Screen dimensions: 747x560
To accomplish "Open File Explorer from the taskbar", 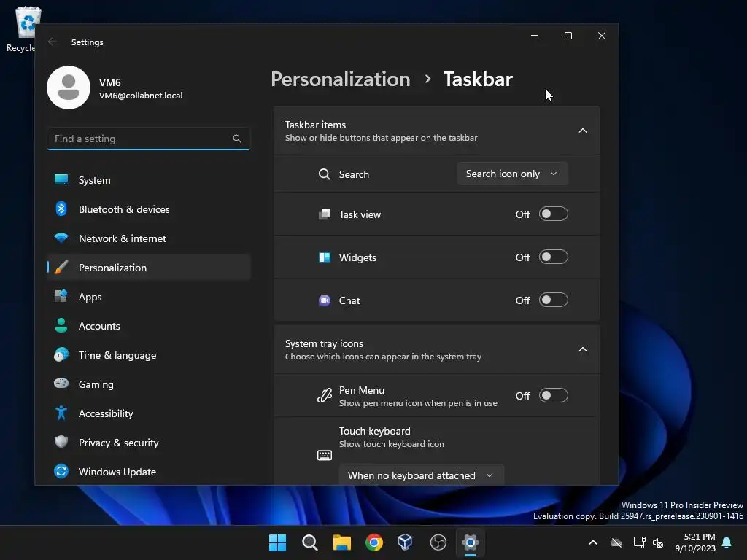I will pyautogui.click(x=342, y=542).
